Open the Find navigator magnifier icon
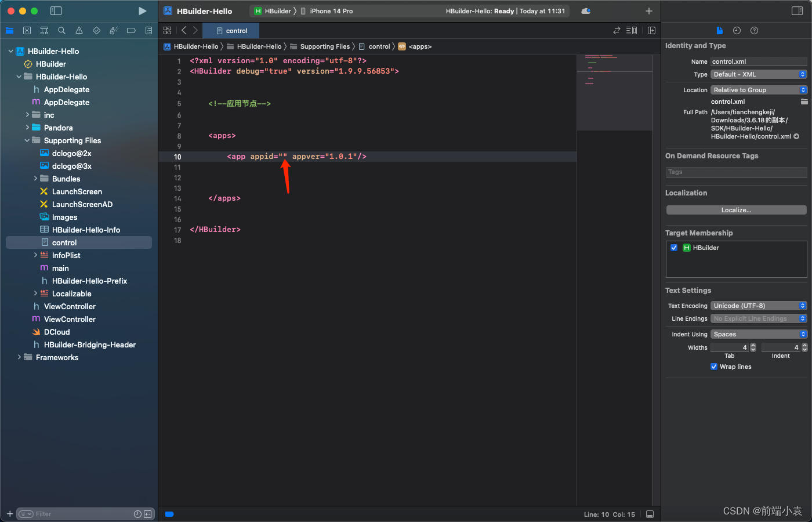Viewport: 812px width, 522px height. tap(61, 31)
